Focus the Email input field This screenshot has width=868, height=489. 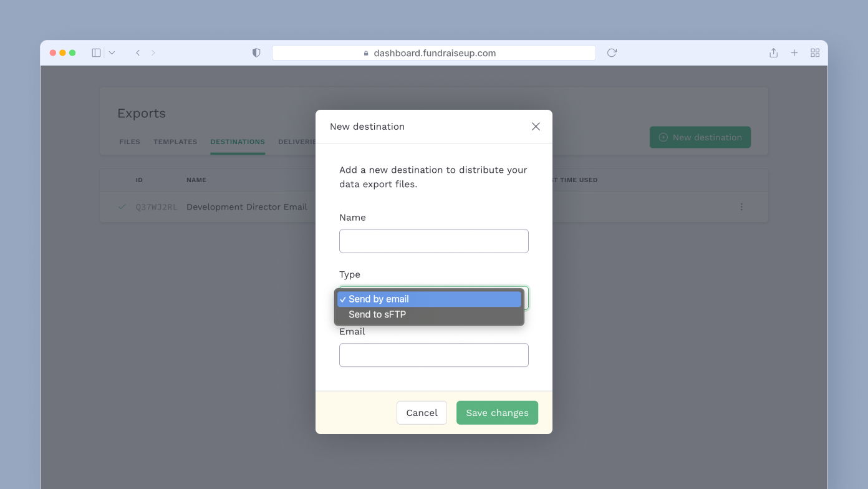434,355
